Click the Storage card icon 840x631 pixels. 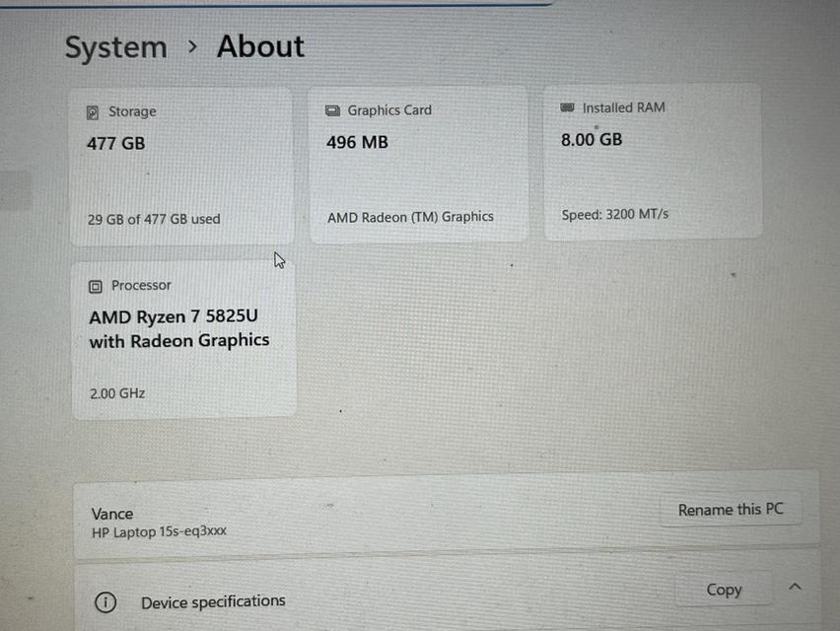(93, 111)
